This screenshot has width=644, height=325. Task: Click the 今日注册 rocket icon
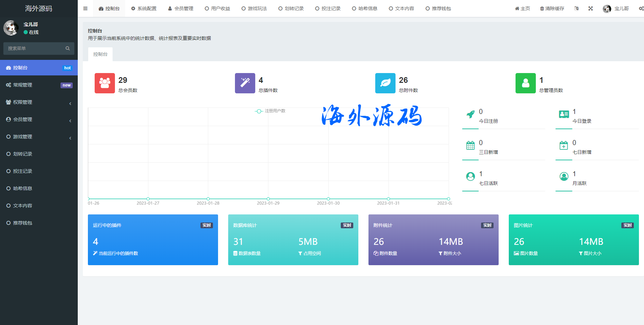click(470, 114)
